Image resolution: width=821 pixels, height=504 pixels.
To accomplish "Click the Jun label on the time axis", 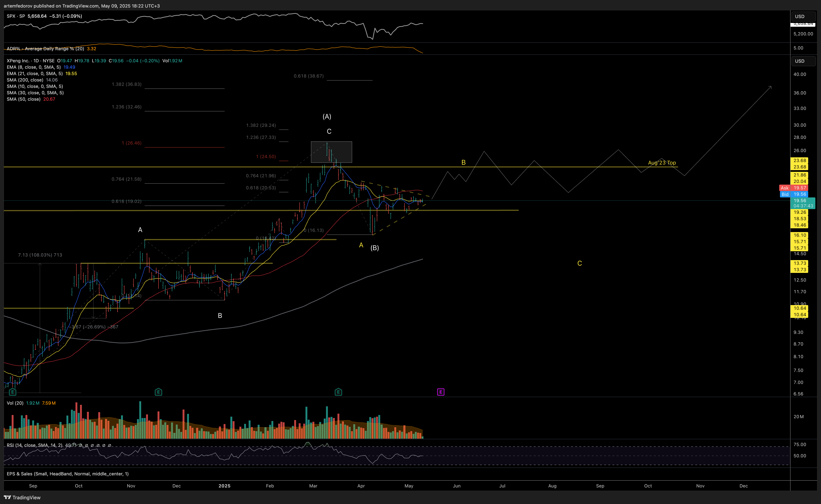I will click(457, 486).
